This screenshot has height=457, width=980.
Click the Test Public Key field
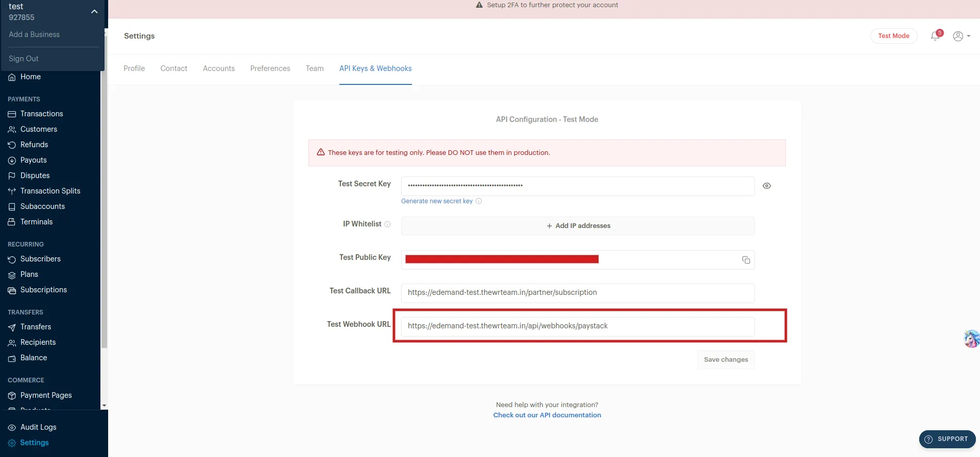(x=578, y=260)
